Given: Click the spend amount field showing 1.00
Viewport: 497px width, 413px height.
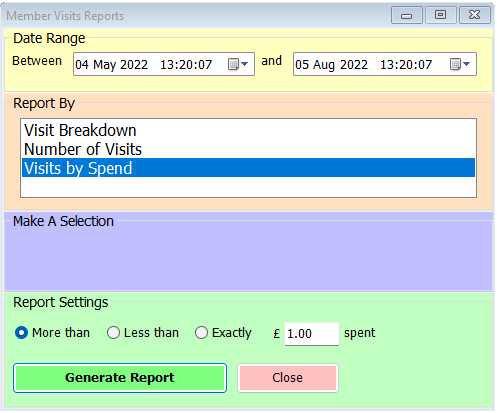Looking at the screenshot, I should coord(311,334).
